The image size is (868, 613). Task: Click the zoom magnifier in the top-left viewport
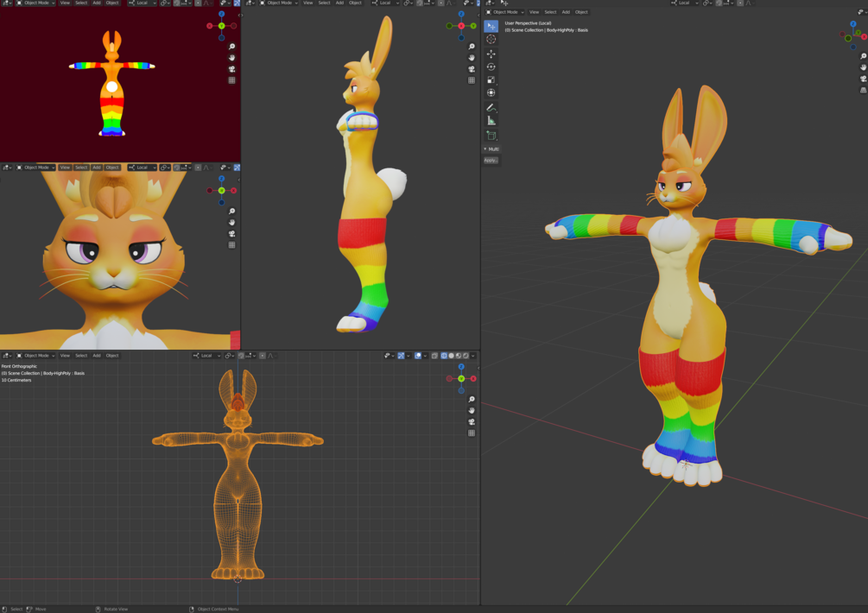click(232, 47)
